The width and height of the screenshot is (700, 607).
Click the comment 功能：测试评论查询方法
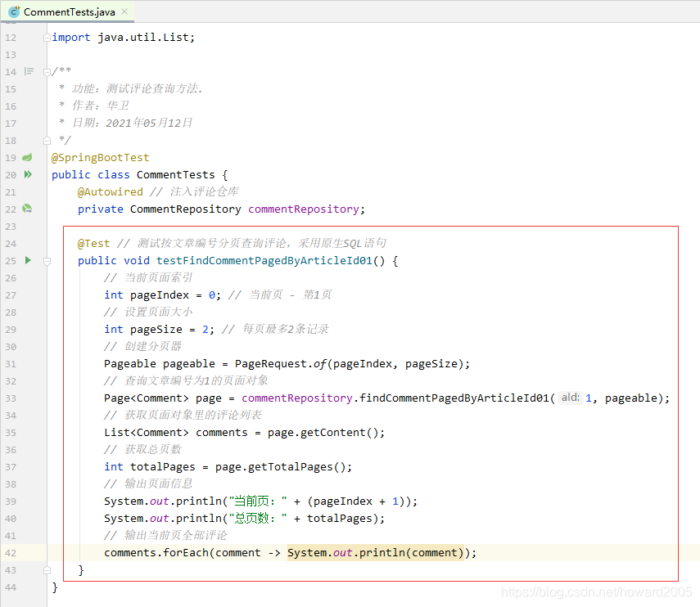click(137, 88)
